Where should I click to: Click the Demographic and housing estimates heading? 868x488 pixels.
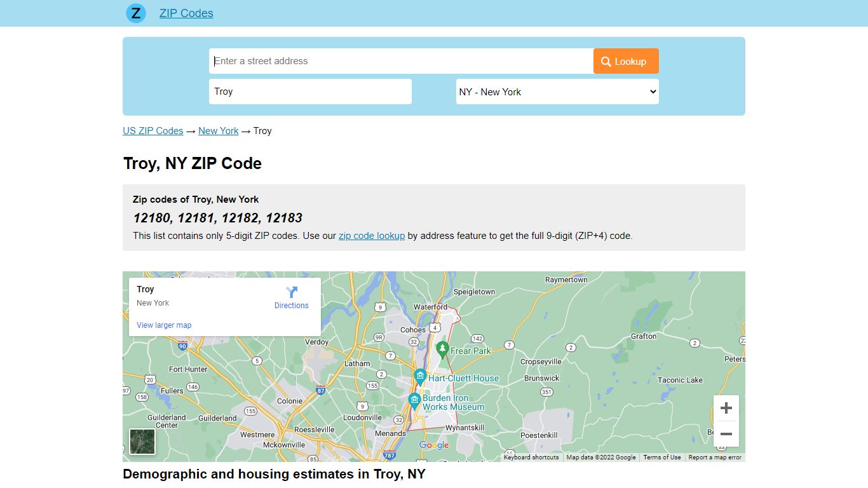tap(274, 474)
